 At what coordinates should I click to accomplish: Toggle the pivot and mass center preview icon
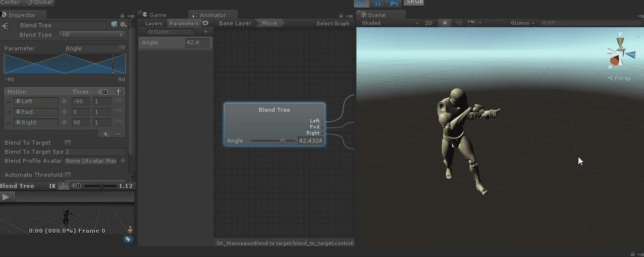point(63,186)
